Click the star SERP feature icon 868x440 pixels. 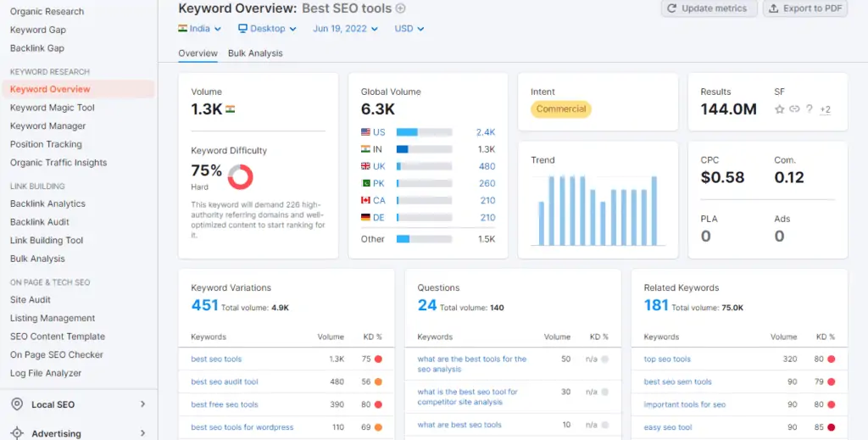(x=780, y=109)
